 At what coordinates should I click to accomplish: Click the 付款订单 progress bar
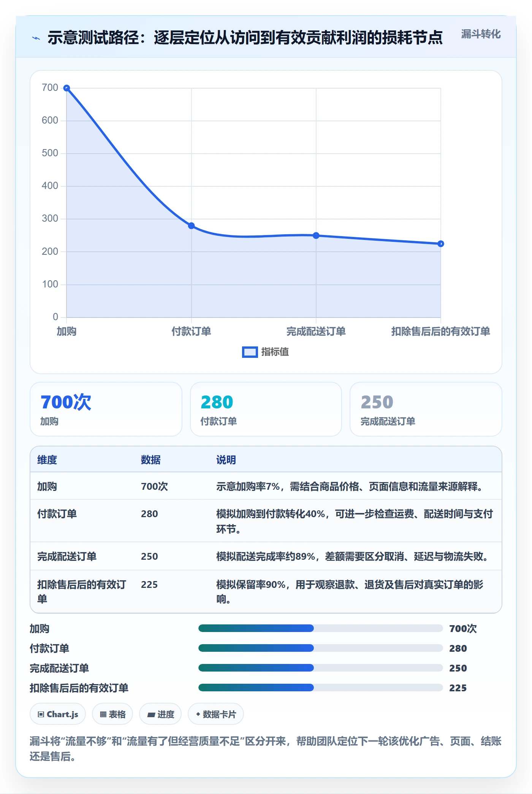pyautogui.click(x=320, y=648)
